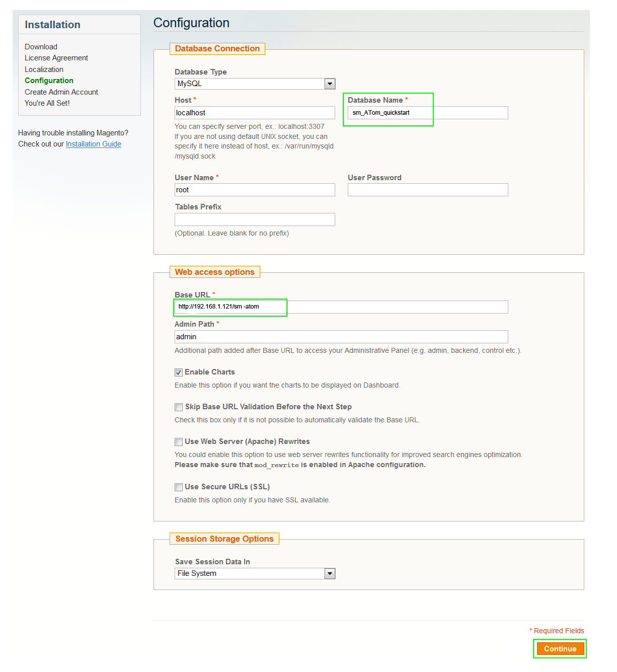This screenshot has height=672, width=617.
Task: Select Localization step in sidebar
Action: click(44, 69)
